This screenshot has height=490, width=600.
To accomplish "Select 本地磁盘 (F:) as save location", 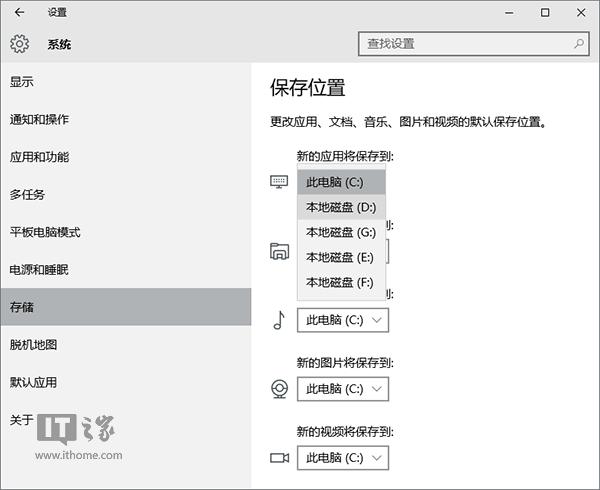I will (341, 282).
